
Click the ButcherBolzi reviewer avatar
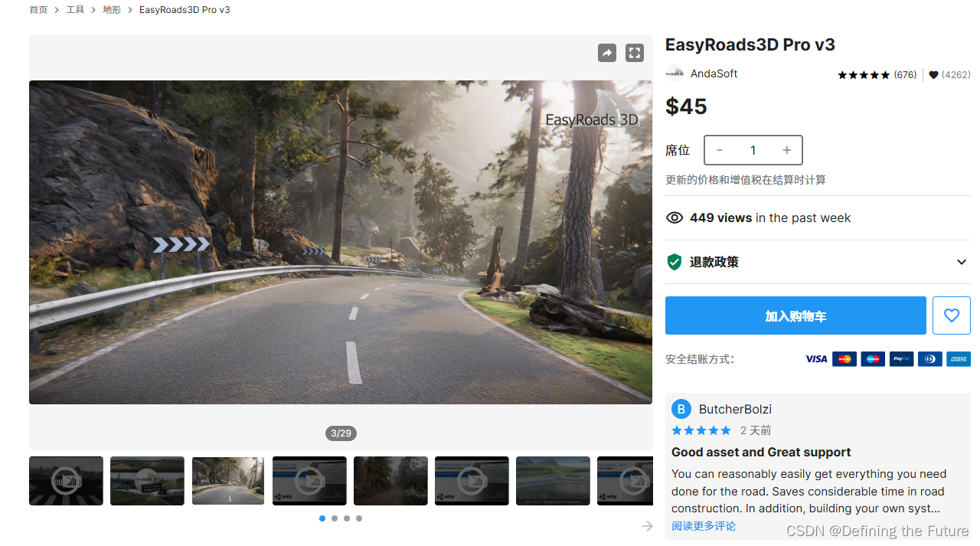coord(681,409)
